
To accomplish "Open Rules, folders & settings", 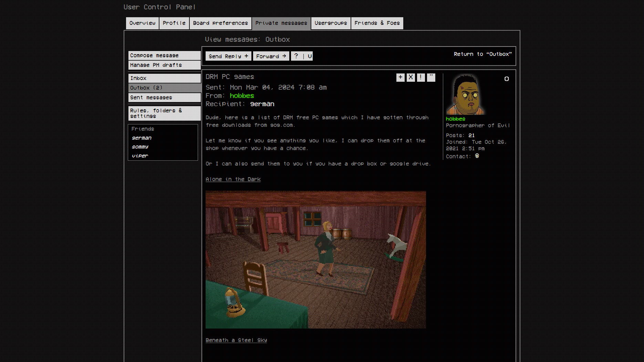I will click(x=165, y=113).
